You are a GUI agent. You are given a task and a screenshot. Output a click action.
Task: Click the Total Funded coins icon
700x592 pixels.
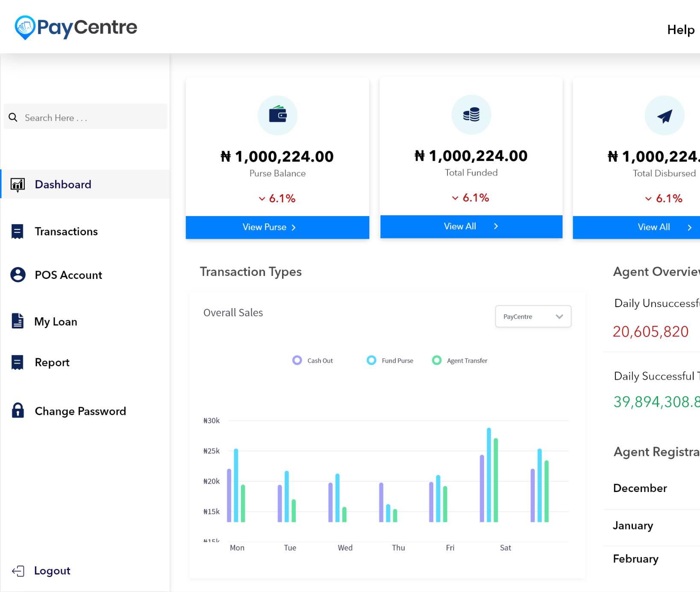pos(471,114)
